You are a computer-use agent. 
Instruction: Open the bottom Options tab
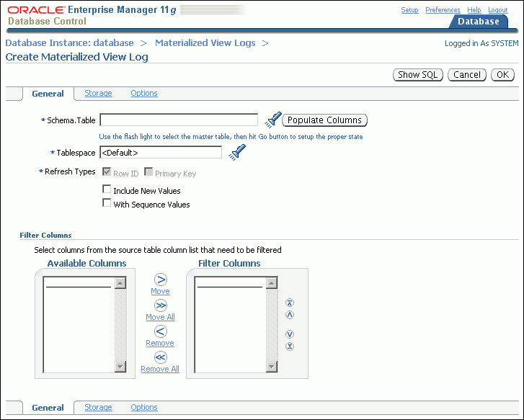tap(144, 407)
